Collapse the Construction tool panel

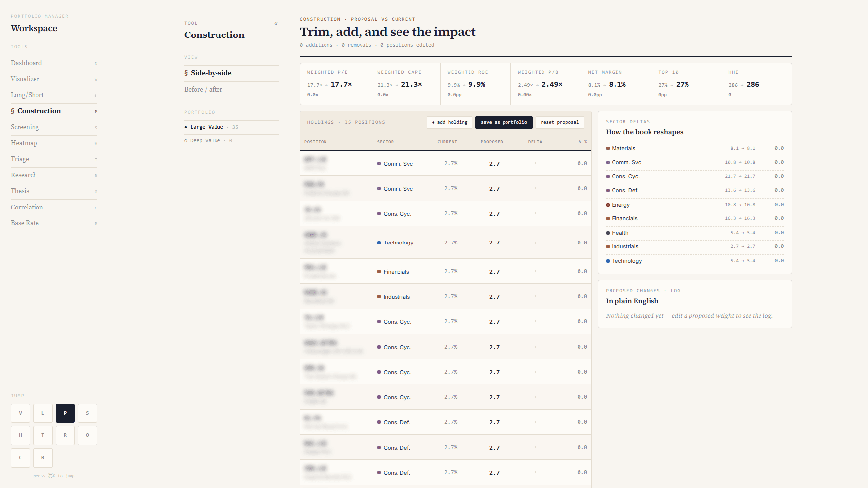276,24
